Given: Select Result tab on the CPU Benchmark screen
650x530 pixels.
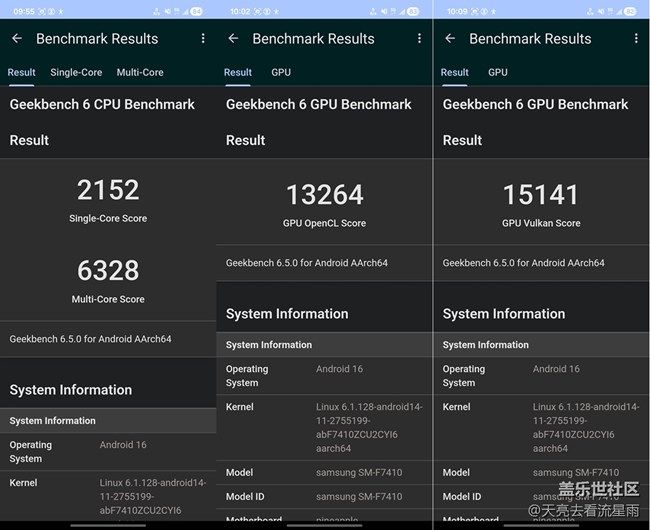Looking at the screenshot, I should tap(22, 73).
